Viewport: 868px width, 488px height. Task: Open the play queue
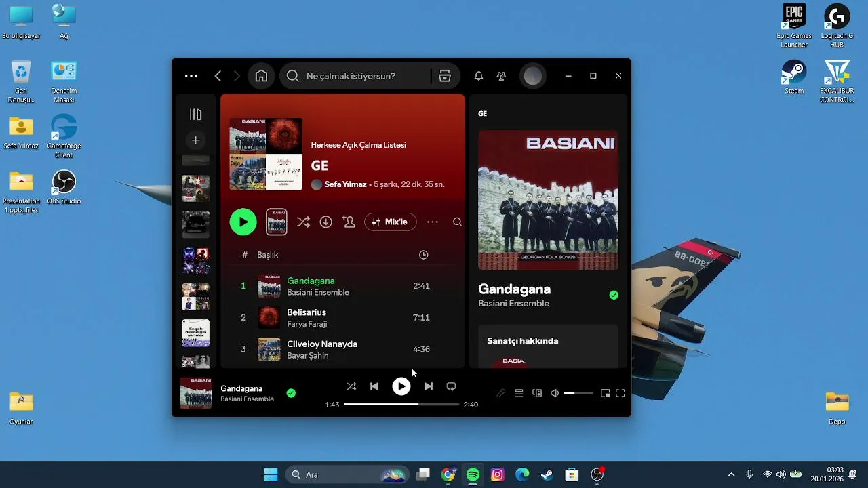click(519, 393)
